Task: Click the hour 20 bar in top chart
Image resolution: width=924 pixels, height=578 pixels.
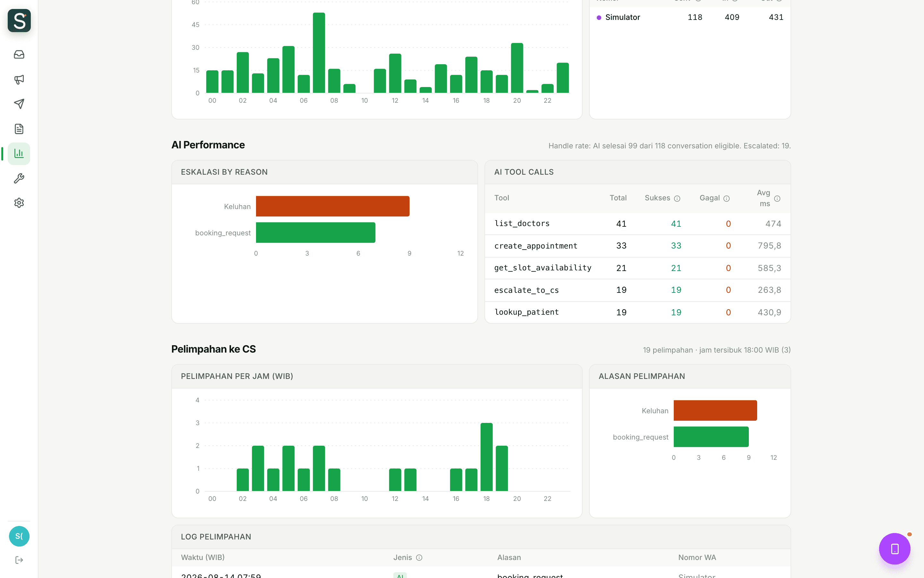Action: coord(517,68)
